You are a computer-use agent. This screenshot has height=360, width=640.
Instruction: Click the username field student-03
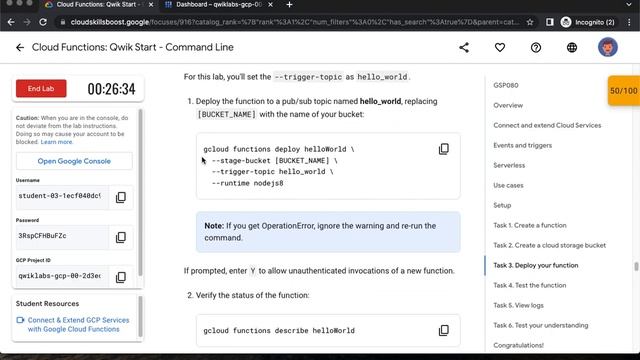(62, 196)
